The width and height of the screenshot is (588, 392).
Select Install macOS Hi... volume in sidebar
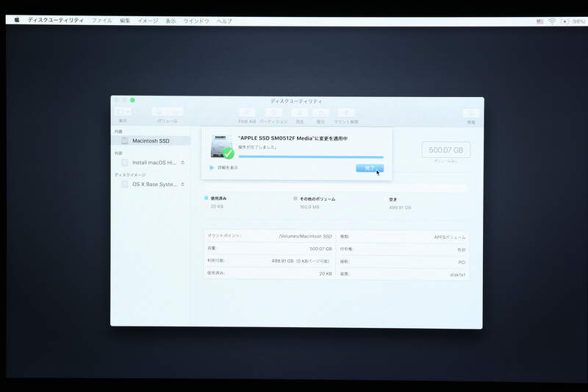click(151, 163)
